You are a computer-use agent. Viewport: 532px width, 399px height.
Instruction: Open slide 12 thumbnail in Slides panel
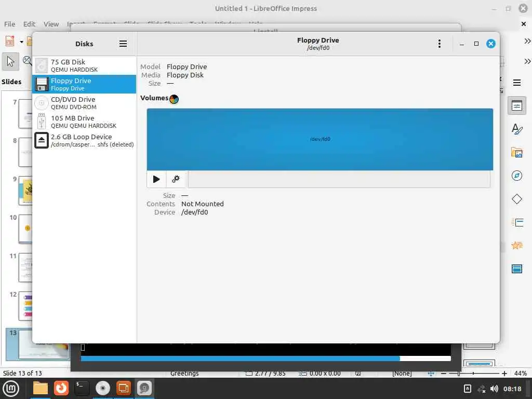point(25,305)
